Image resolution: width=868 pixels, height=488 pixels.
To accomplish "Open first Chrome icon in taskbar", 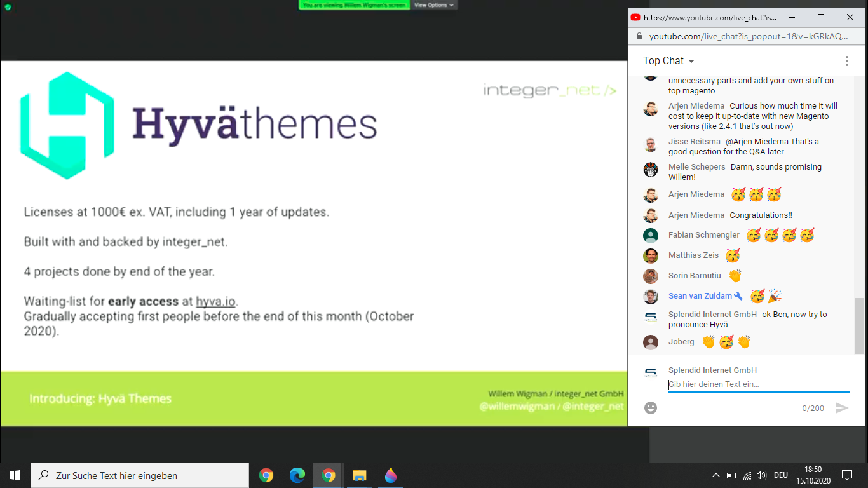I will click(266, 475).
